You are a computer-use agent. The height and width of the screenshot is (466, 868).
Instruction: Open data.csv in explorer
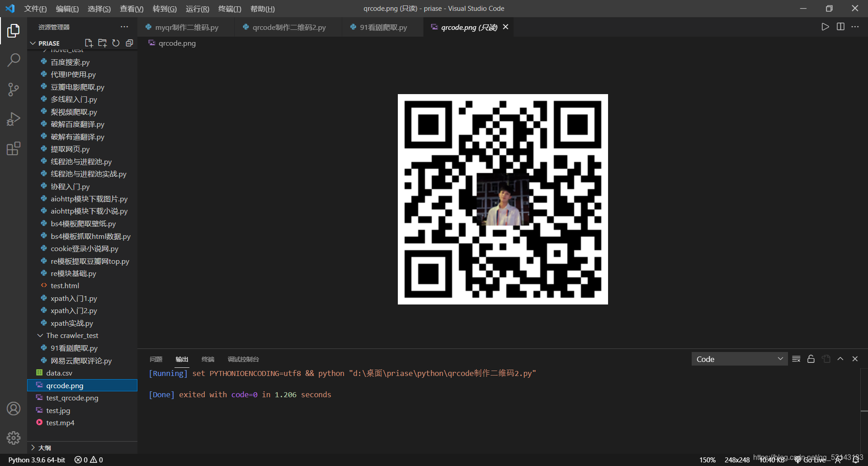click(x=82, y=373)
